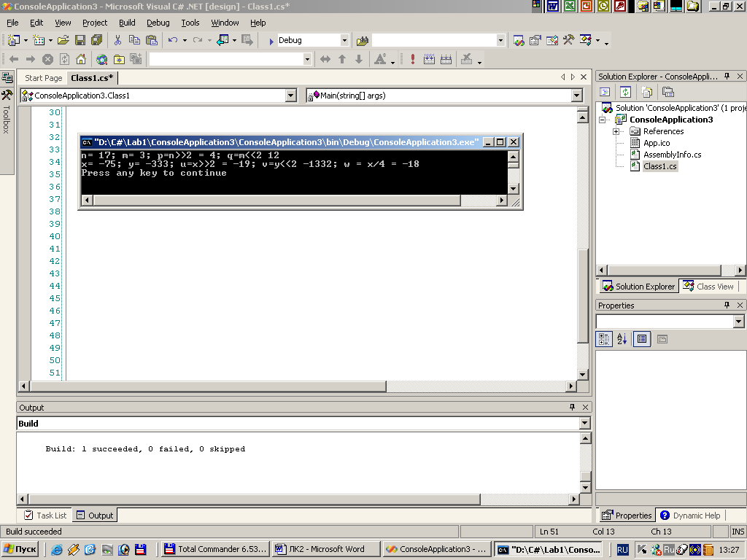Click the Start Debug play icon
747x560 pixels.
click(x=271, y=41)
